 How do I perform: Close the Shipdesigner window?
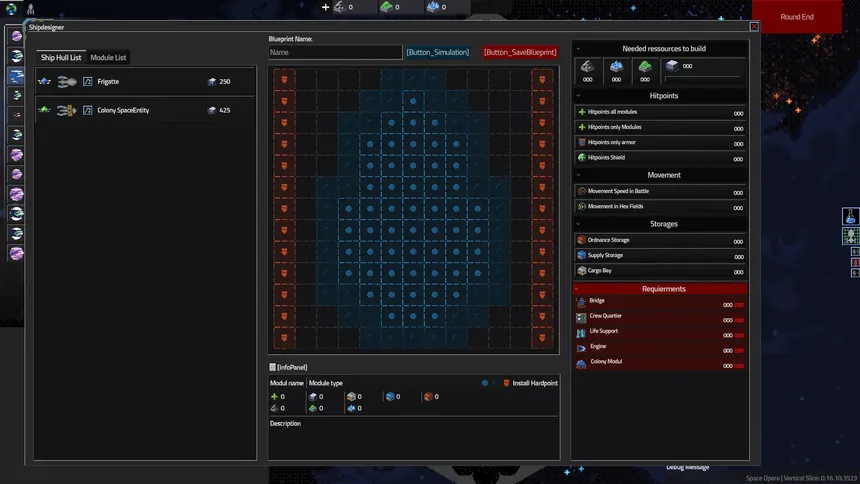754,26
